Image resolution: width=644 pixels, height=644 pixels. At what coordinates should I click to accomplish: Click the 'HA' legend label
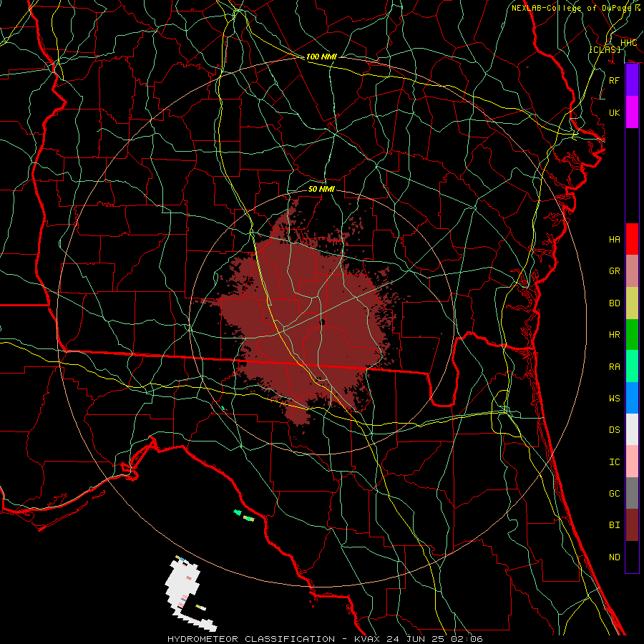point(614,240)
